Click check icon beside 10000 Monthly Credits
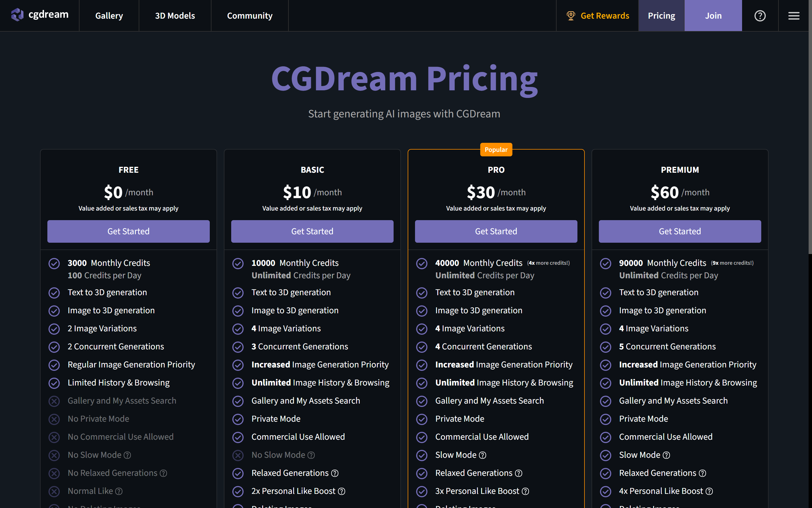The height and width of the screenshot is (508, 812). 238,263
